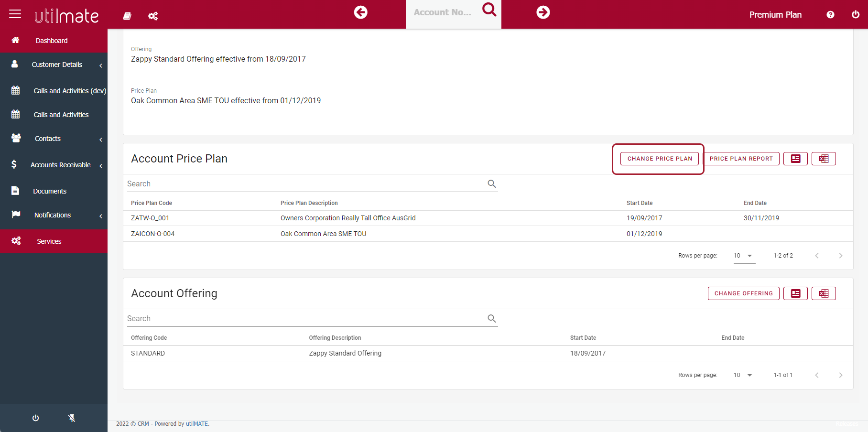Open column view icon in Account Offering
Image resolution: width=868 pixels, height=432 pixels.
(795, 293)
